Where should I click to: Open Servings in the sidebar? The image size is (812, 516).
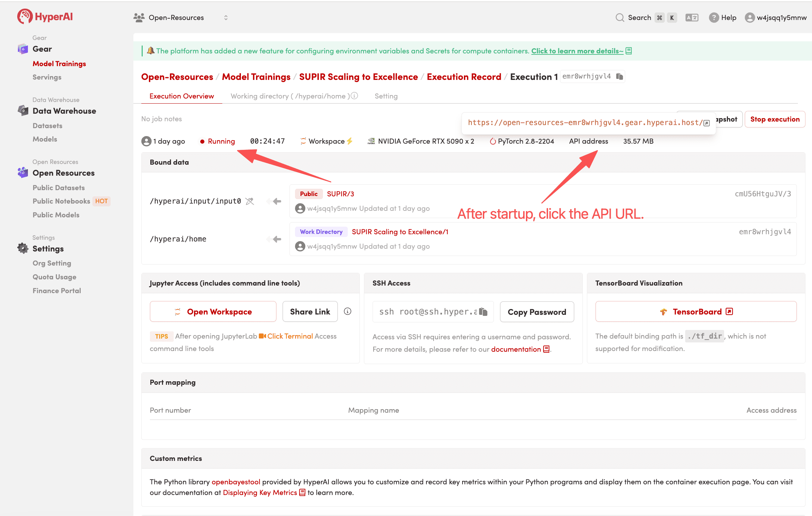click(47, 77)
